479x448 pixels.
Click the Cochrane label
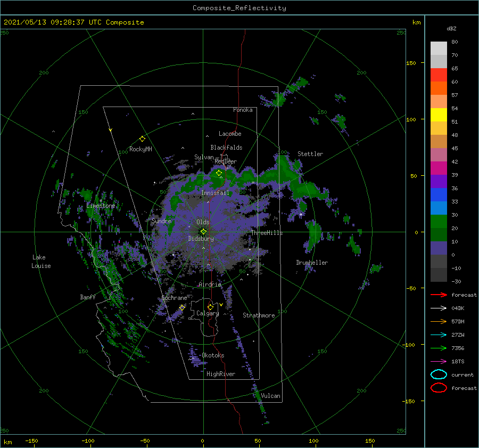174,298
